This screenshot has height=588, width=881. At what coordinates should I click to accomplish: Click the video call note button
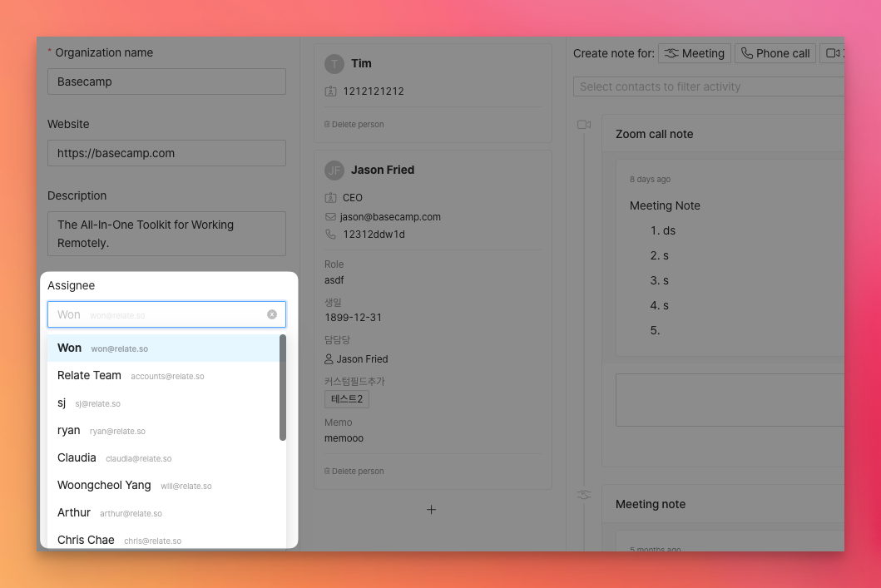point(833,53)
